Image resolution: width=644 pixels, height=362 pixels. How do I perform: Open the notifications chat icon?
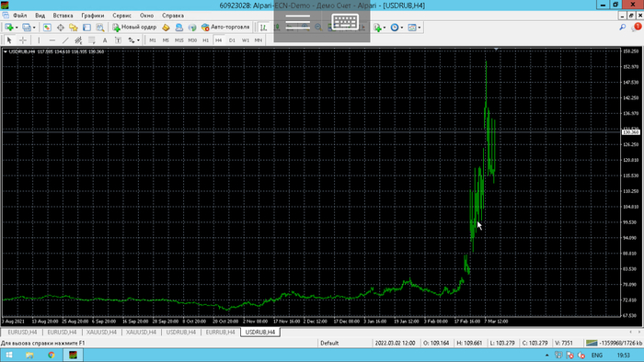pyautogui.click(x=637, y=27)
